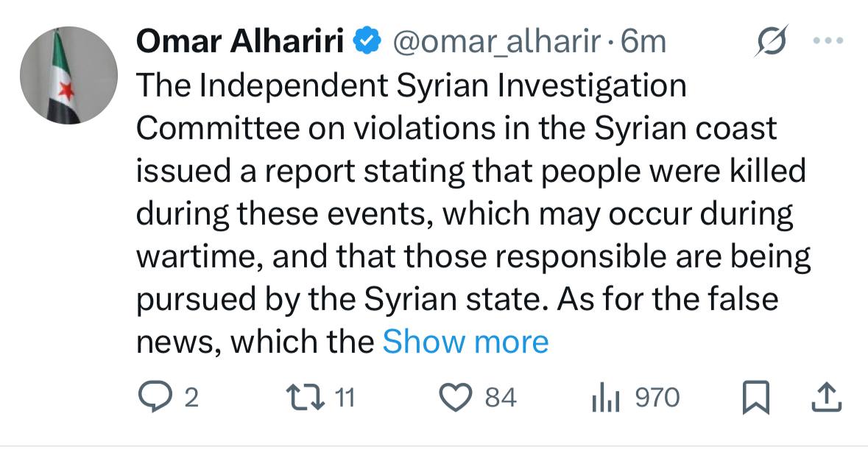
Task: Click the reply speech bubble icon
Action: (155, 398)
